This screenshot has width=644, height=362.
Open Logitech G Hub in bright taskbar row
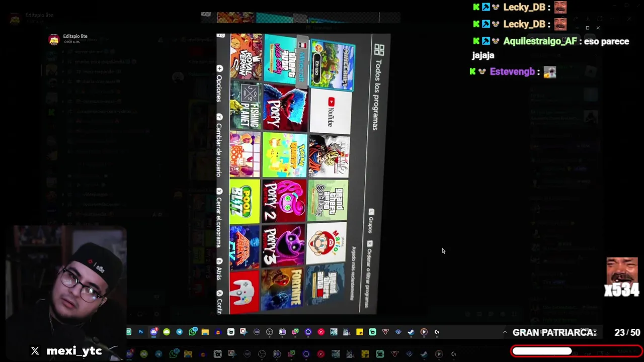(x=437, y=332)
